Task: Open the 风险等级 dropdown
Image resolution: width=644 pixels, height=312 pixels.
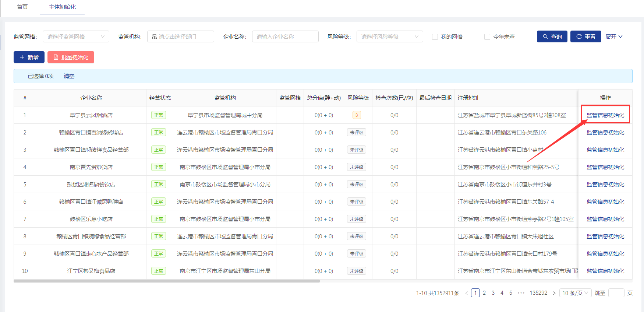Action: coord(389,36)
